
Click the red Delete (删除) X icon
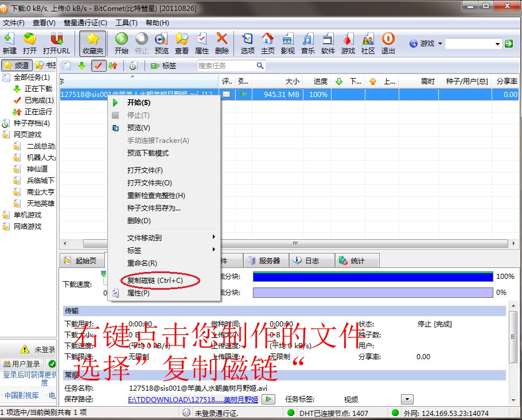(222, 43)
